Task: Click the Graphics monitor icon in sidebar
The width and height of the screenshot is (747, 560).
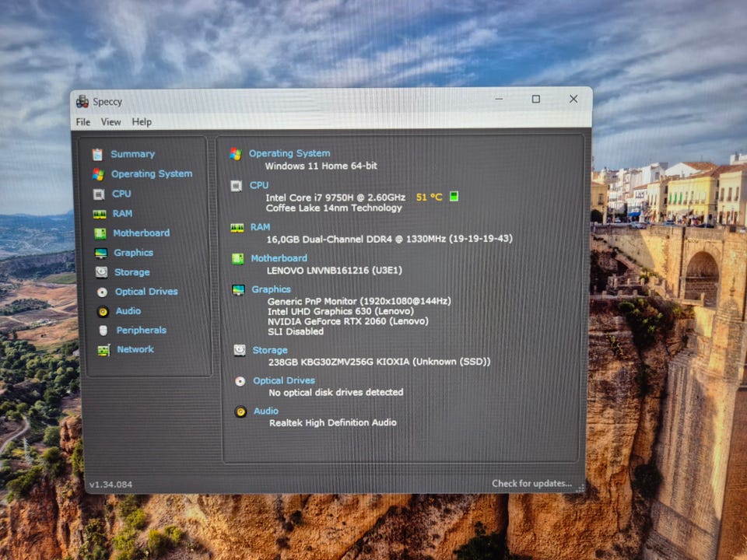Action: tap(101, 253)
